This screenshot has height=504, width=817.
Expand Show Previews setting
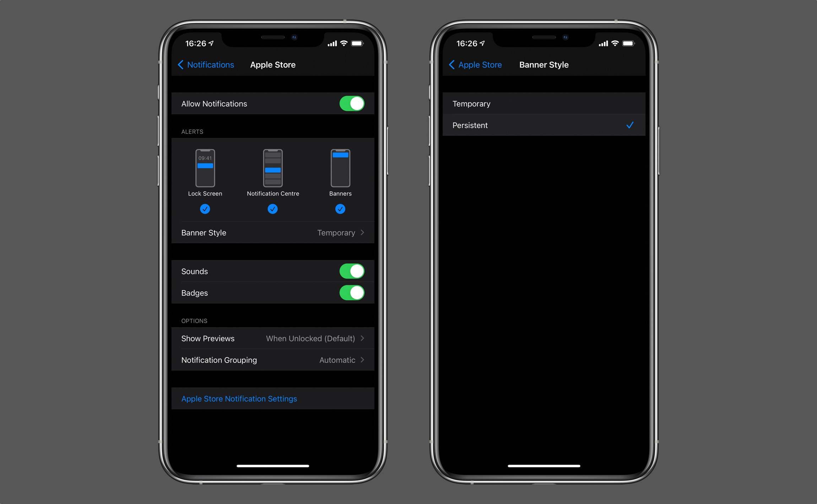272,338
